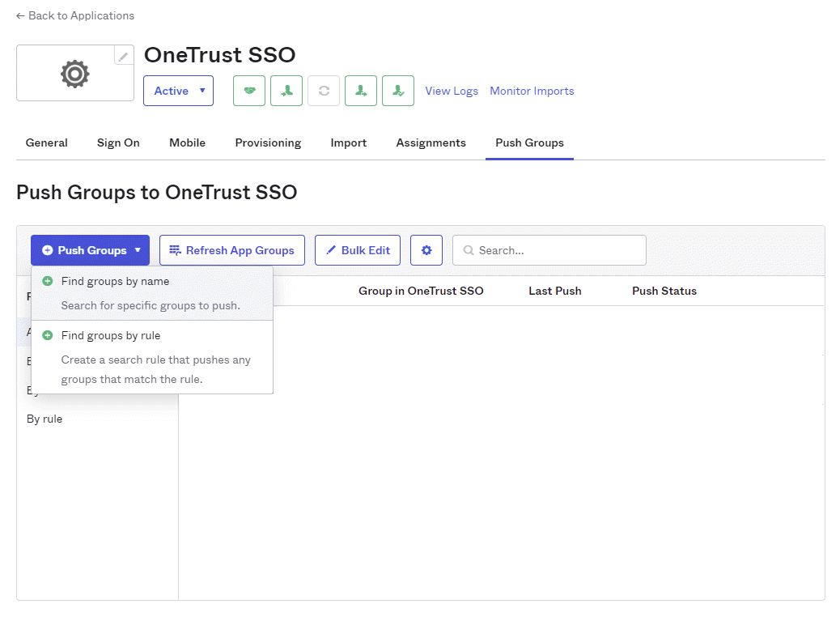Select the By rule sidebar filter

(45, 419)
